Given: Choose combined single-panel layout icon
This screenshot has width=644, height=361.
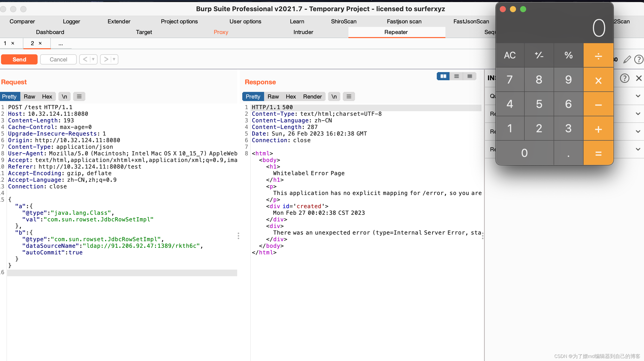Looking at the screenshot, I should pyautogui.click(x=470, y=76).
